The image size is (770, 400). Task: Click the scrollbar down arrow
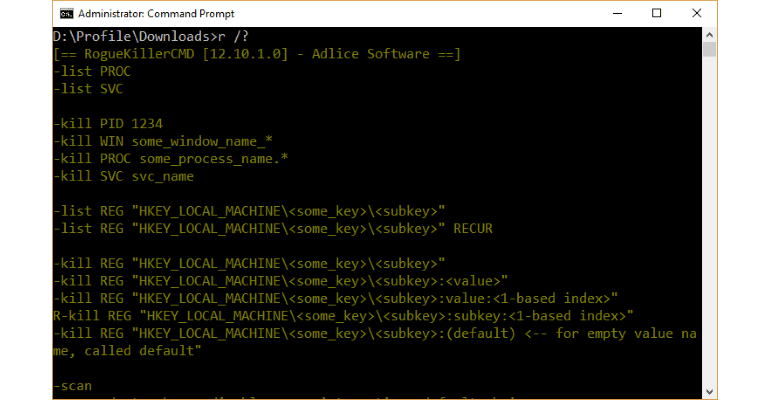(x=709, y=392)
